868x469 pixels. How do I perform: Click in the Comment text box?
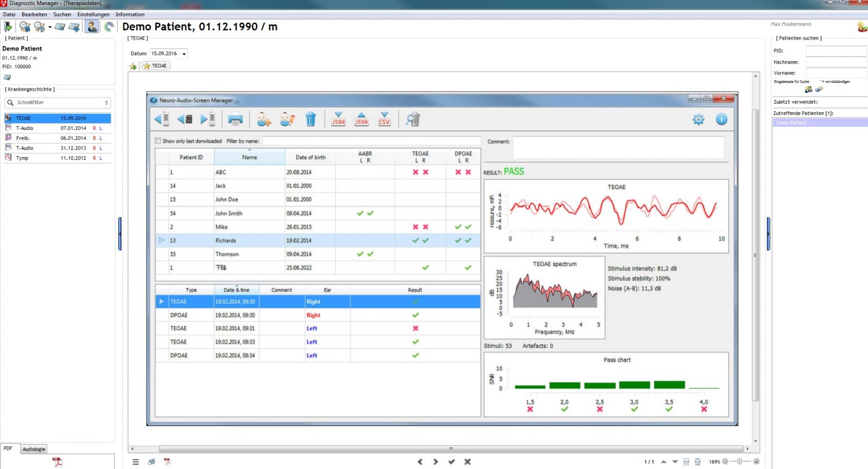point(618,147)
